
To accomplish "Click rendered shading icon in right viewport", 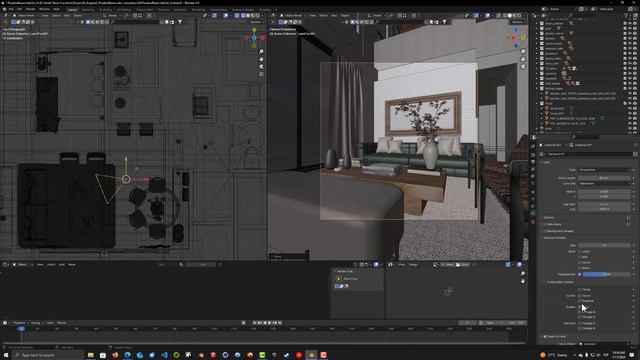I will point(519,16).
